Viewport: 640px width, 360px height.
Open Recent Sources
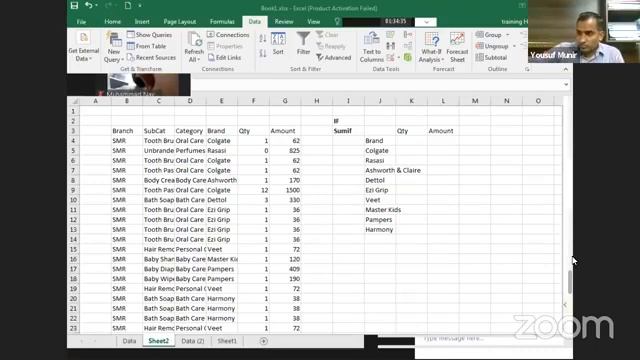coord(151,58)
